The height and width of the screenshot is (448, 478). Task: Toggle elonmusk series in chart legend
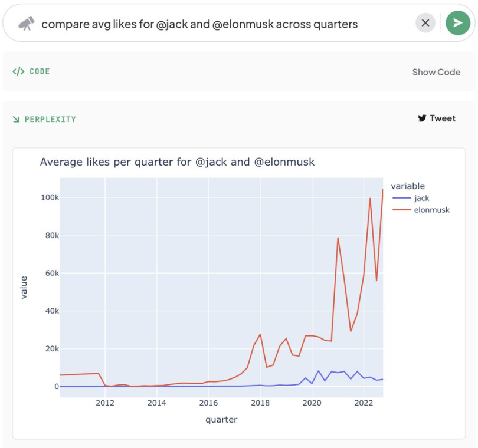click(431, 210)
